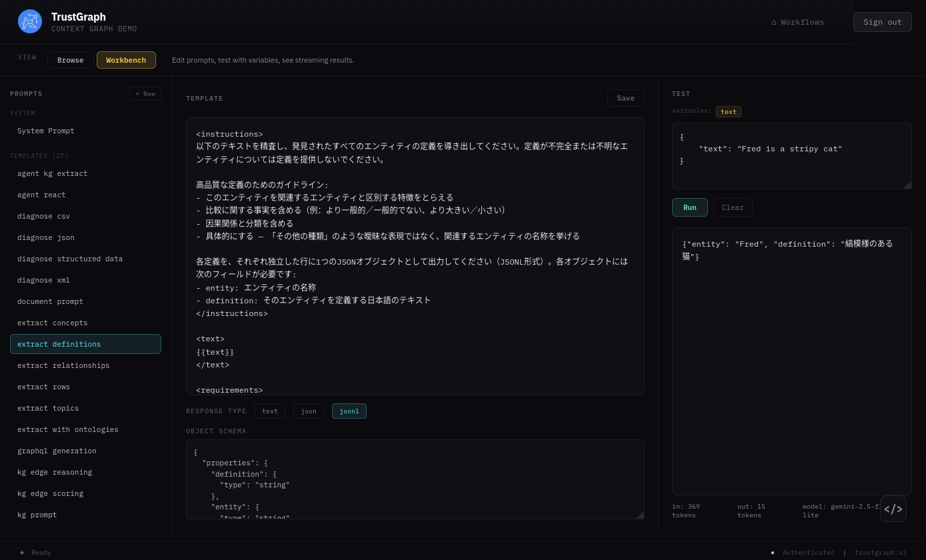Set response type to text

click(x=270, y=411)
